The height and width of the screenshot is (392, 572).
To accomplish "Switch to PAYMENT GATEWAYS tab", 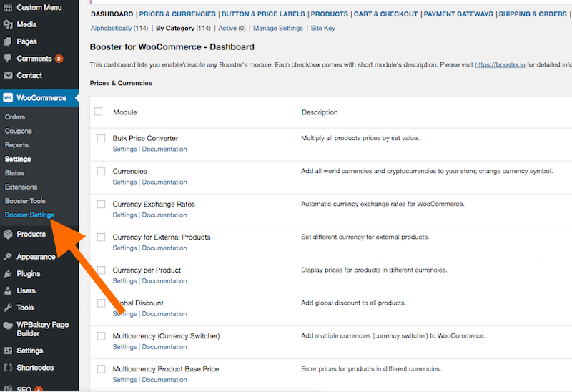I will tap(458, 14).
